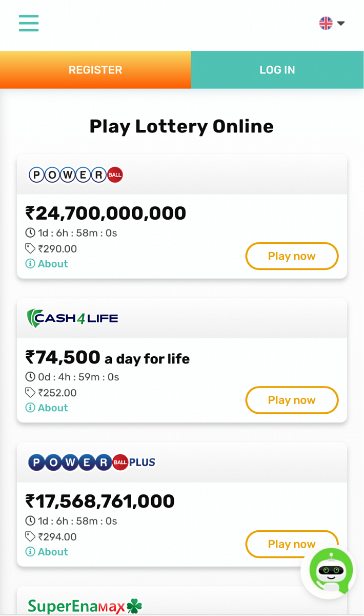Click the info icon beside Powerball About

point(30,264)
